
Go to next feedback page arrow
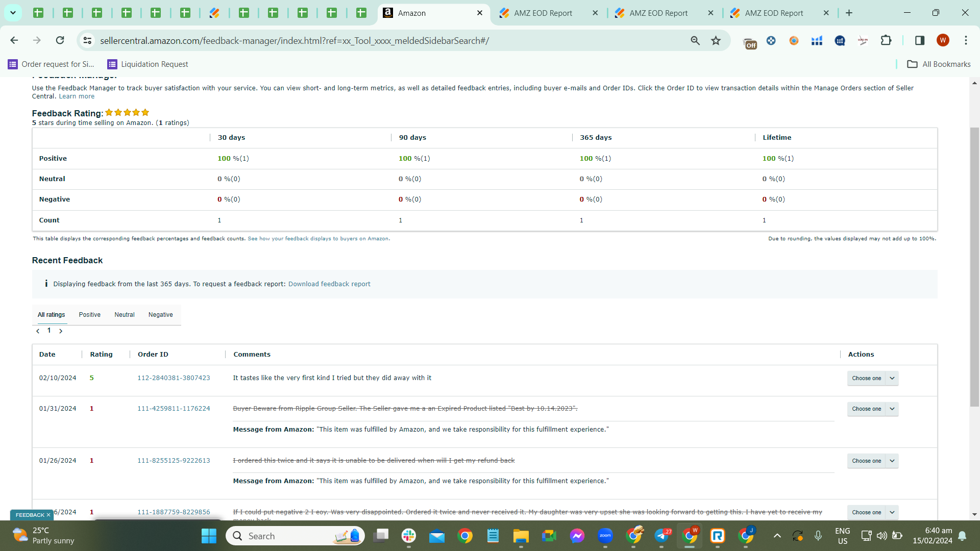(61, 331)
